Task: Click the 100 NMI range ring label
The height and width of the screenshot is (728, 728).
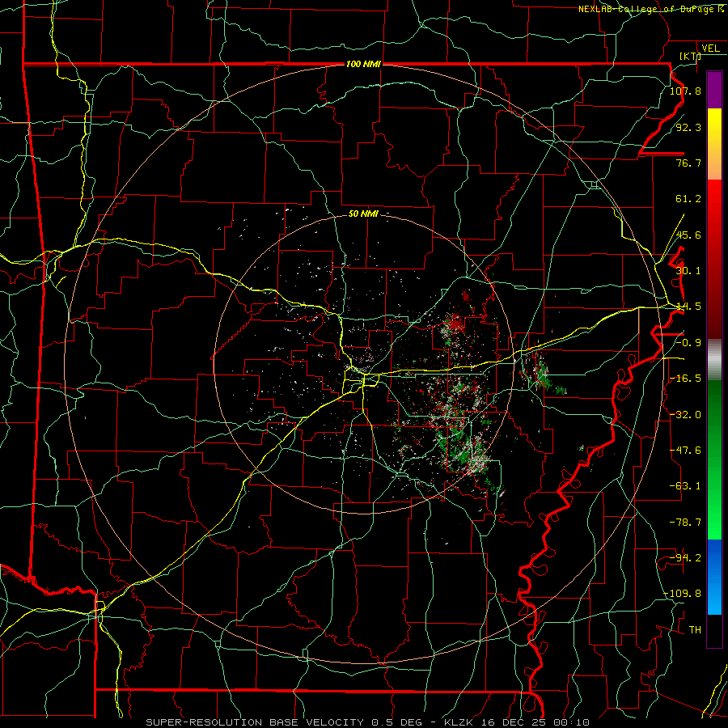Action: tap(363, 64)
